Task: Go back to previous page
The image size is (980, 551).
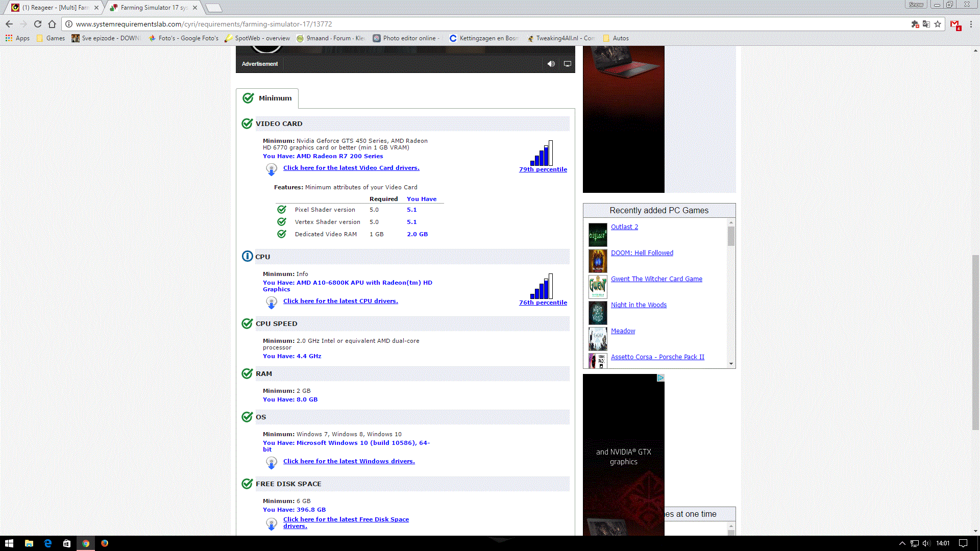Action: pyautogui.click(x=9, y=24)
